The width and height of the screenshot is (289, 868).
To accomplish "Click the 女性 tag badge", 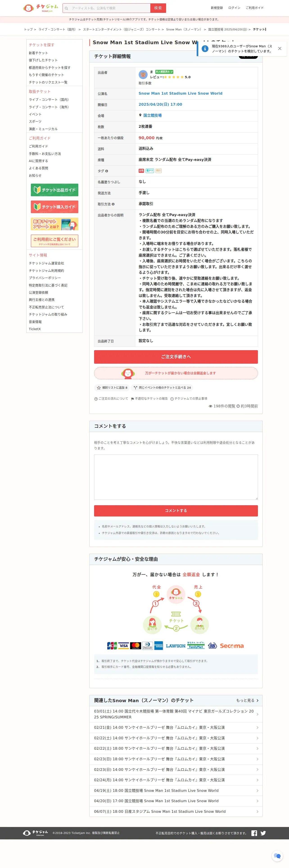I will click(x=141, y=171).
